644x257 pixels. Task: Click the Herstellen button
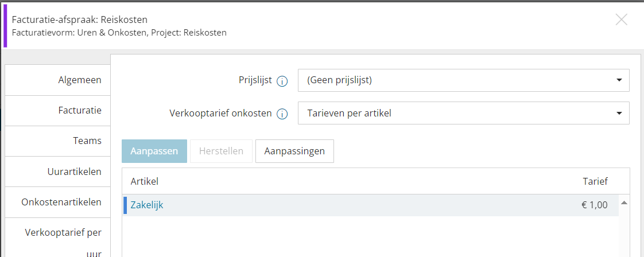point(221,151)
